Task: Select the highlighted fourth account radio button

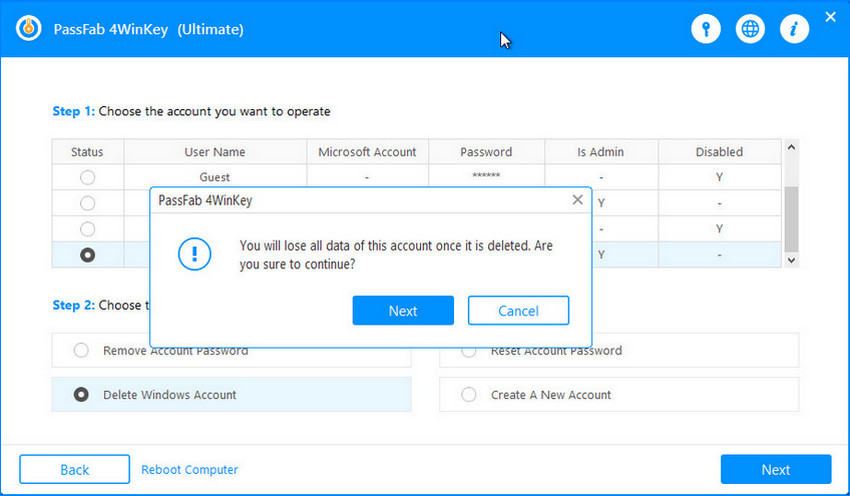Action: click(87, 255)
